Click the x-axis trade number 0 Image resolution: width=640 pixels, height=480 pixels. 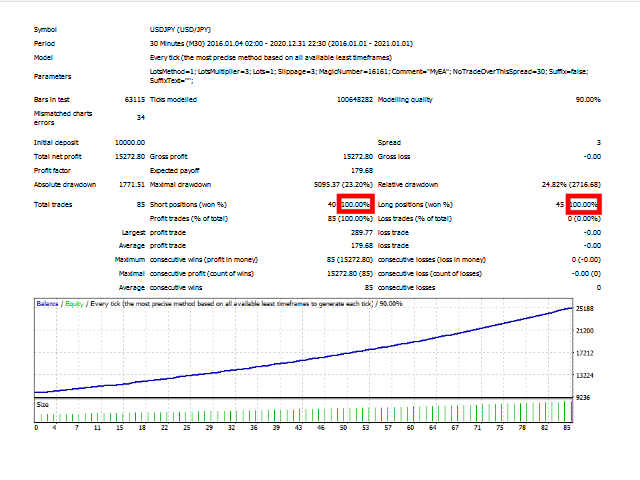36,427
